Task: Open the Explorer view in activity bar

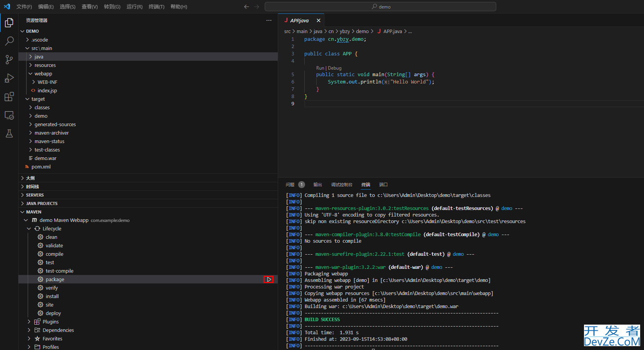Action: point(9,23)
